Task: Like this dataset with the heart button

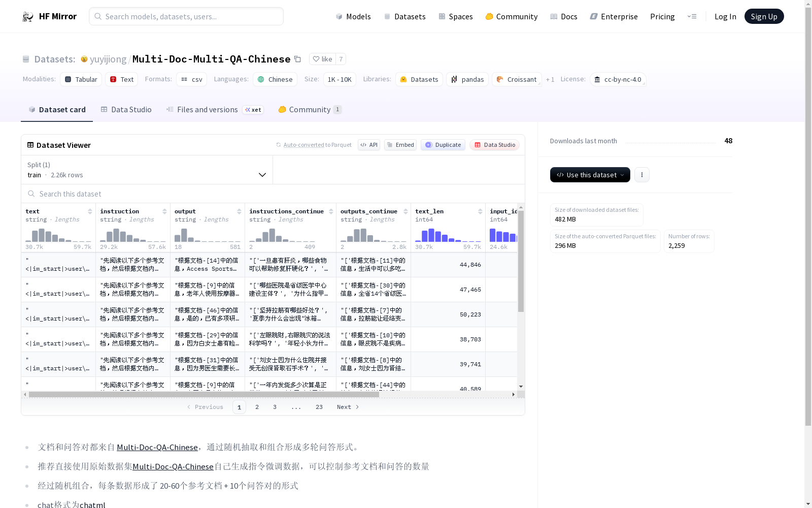Action: [x=322, y=59]
